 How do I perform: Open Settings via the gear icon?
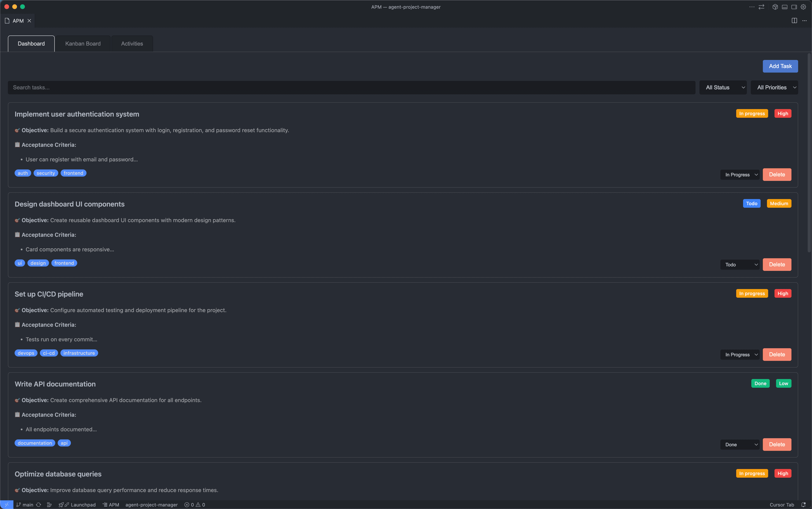coord(803,7)
